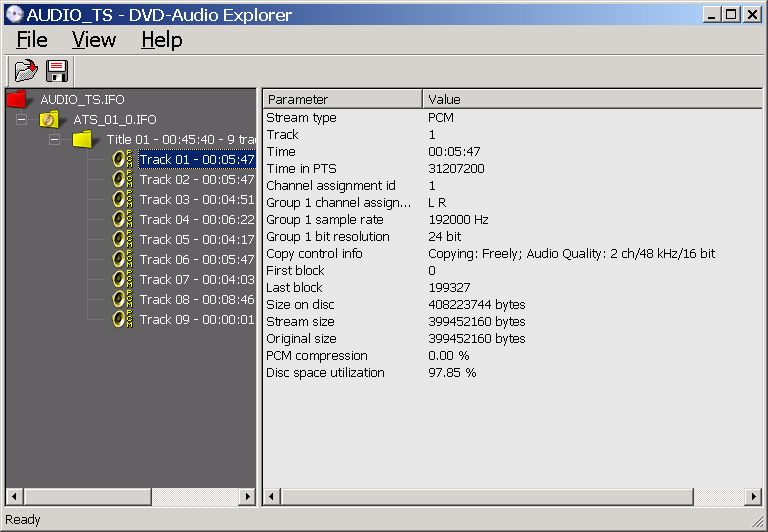Open the File menu
This screenshot has width=768, height=532.
[32, 40]
